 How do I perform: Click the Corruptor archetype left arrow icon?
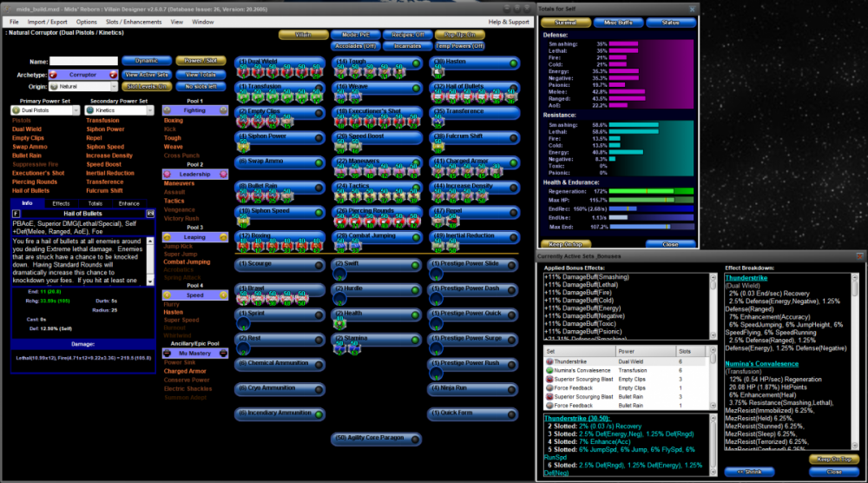pyautogui.click(x=53, y=75)
